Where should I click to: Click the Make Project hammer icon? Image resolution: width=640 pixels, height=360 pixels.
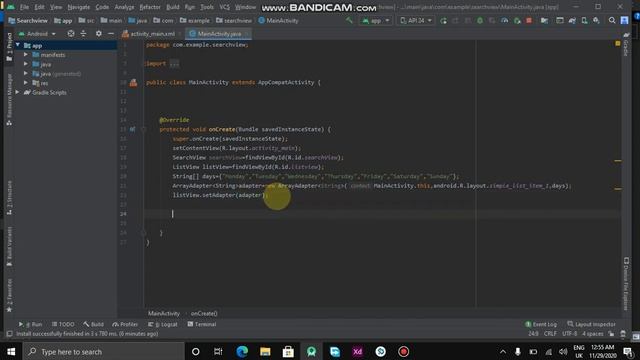pos(349,20)
